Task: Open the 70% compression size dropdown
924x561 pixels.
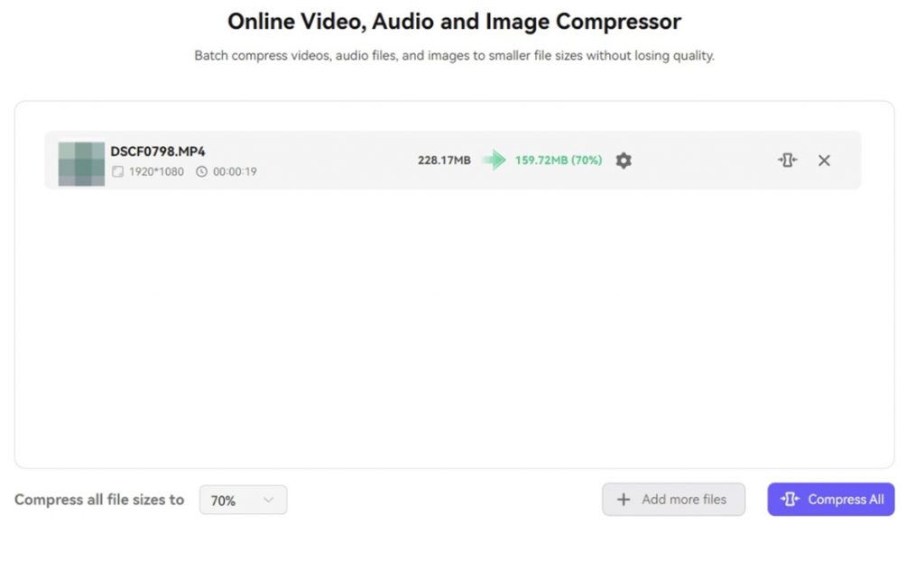Action: pyautogui.click(x=243, y=500)
